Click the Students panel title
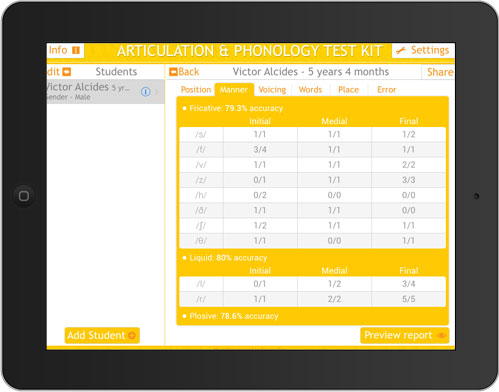The image size is (499, 392). (x=116, y=72)
